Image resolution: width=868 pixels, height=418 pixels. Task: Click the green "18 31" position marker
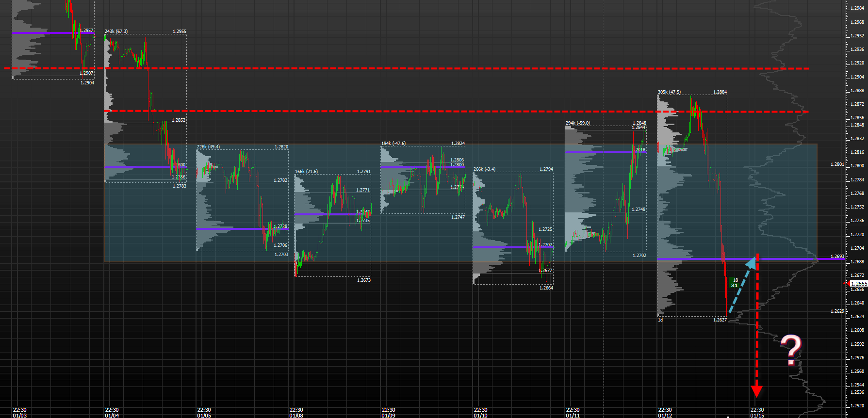click(x=735, y=283)
